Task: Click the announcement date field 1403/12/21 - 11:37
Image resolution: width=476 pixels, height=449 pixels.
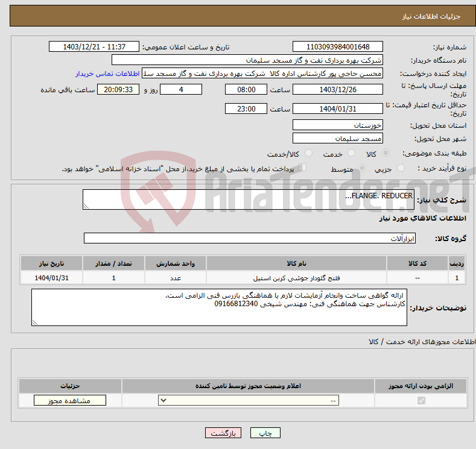Action: tap(94, 46)
